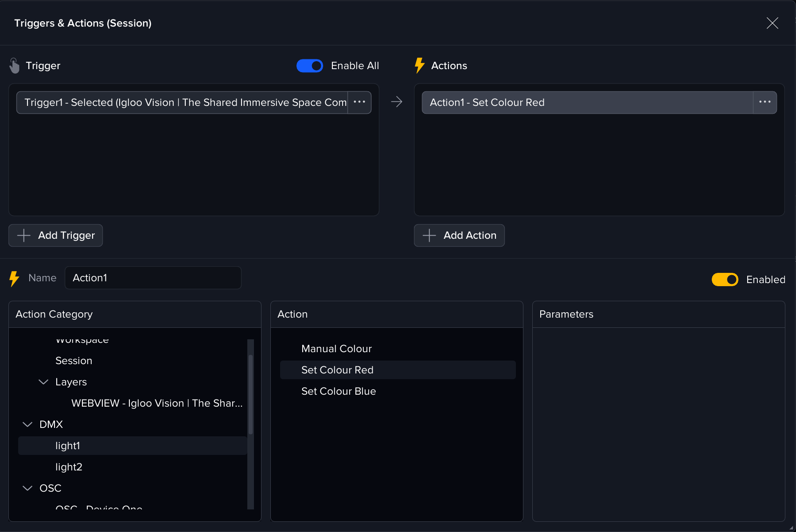796x532 pixels.
Task: Disable the Action1 Enabled toggle
Action: point(725,280)
